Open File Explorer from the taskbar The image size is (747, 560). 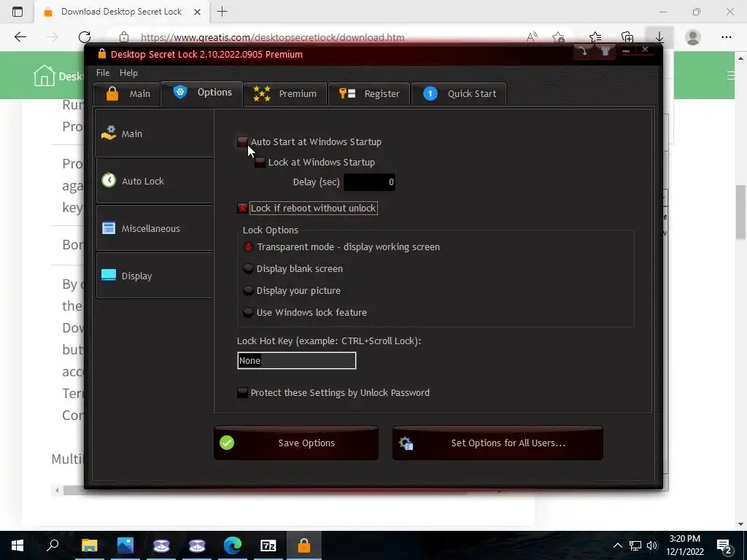click(x=89, y=545)
